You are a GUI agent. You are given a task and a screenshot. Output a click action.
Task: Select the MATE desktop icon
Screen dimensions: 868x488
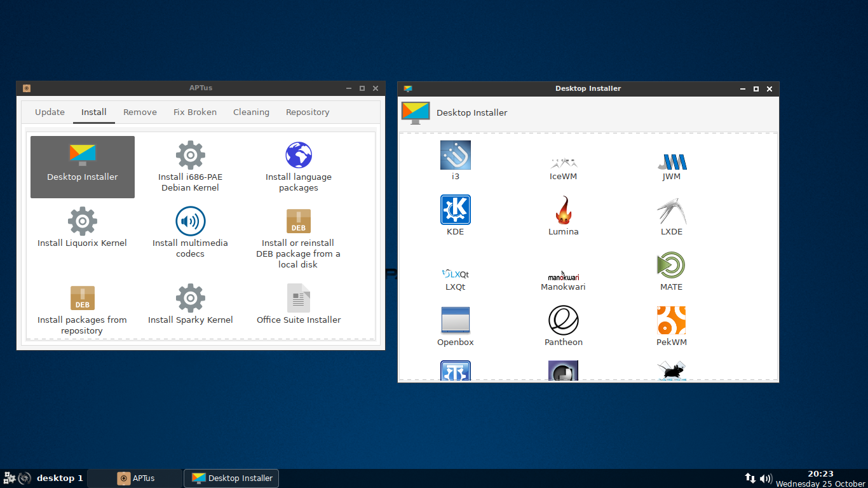[672, 265]
